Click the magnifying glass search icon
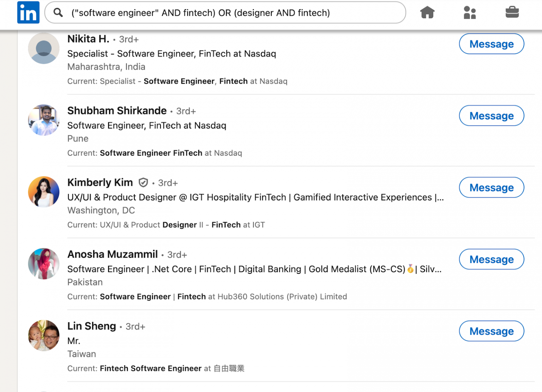The image size is (542, 392). pos(58,13)
